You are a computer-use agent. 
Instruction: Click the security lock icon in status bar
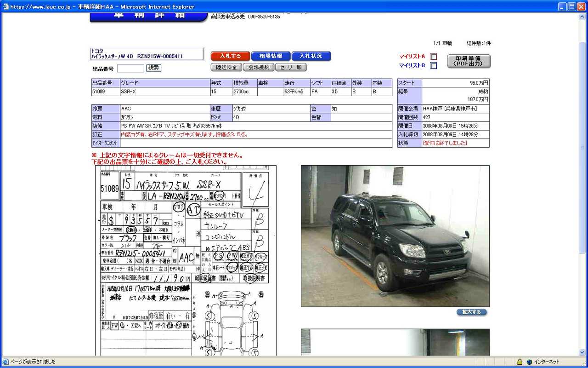[x=520, y=362]
